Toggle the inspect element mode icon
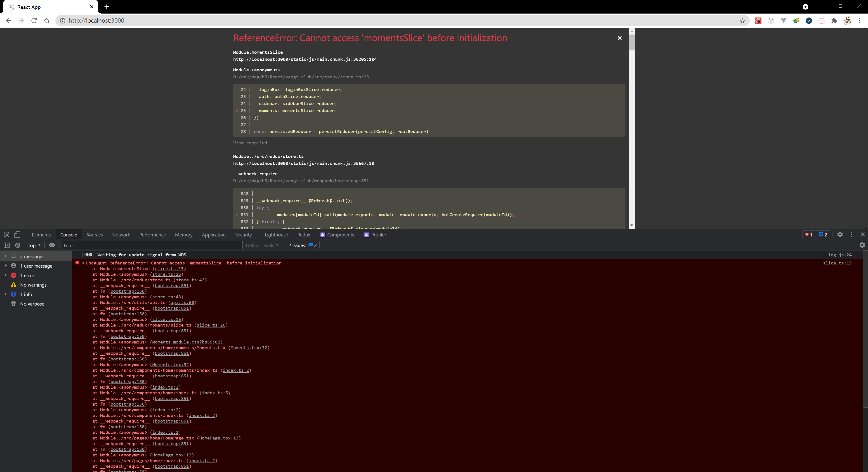868x472 pixels. pyautogui.click(x=6, y=234)
